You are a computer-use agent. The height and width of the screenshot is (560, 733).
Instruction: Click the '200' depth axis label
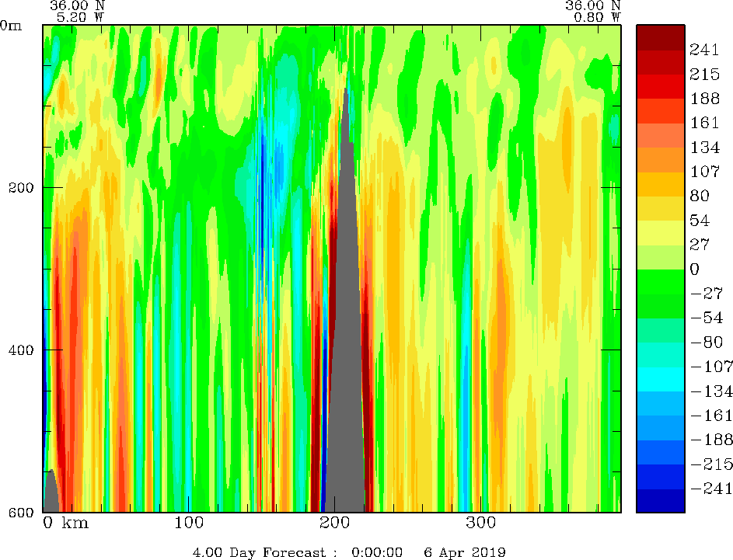21,188
